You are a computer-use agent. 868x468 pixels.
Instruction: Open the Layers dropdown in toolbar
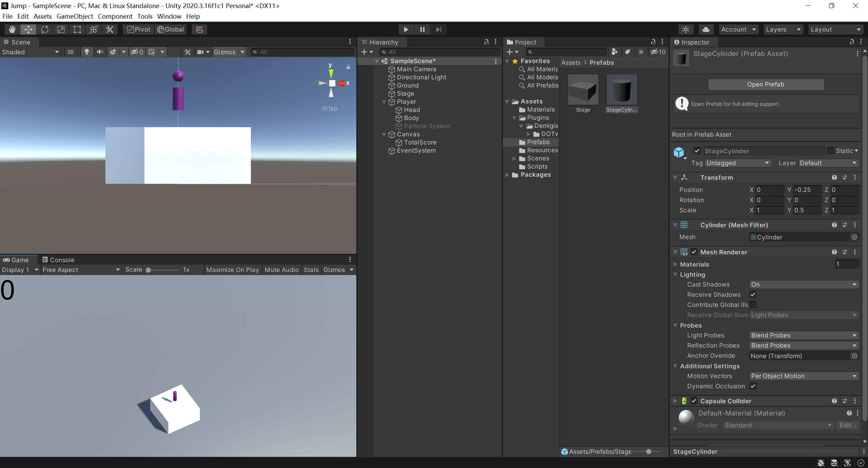click(x=783, y=30)
